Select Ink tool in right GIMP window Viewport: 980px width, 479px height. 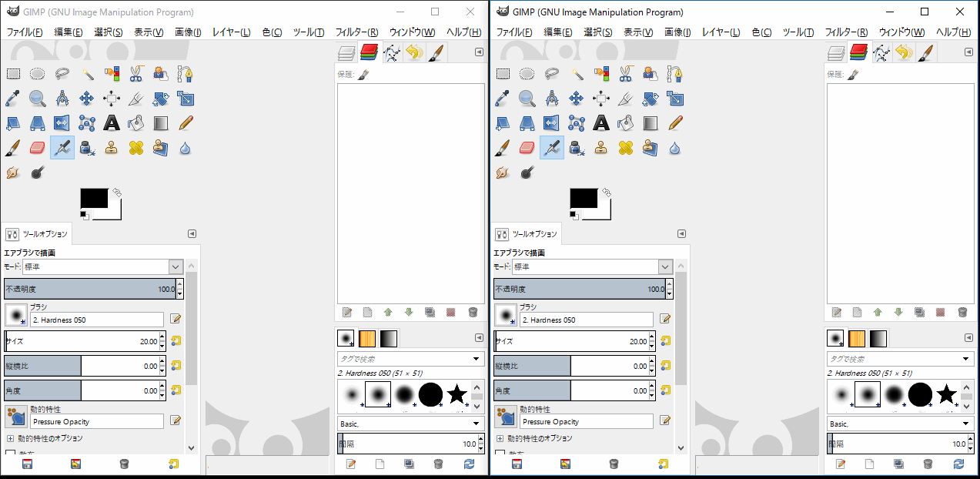pos(577,148)
